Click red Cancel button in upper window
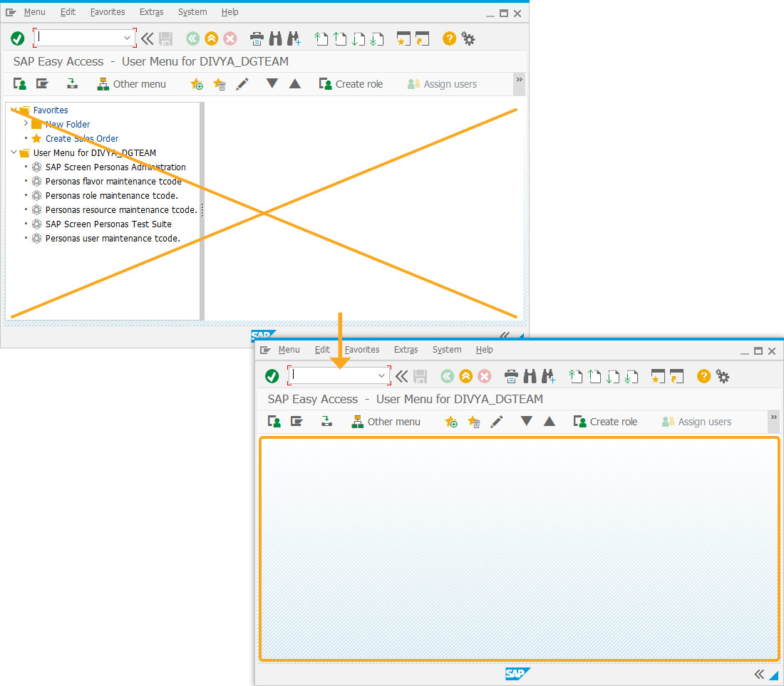Viewport: 784px width, 686px height. [x=230, y=38]
